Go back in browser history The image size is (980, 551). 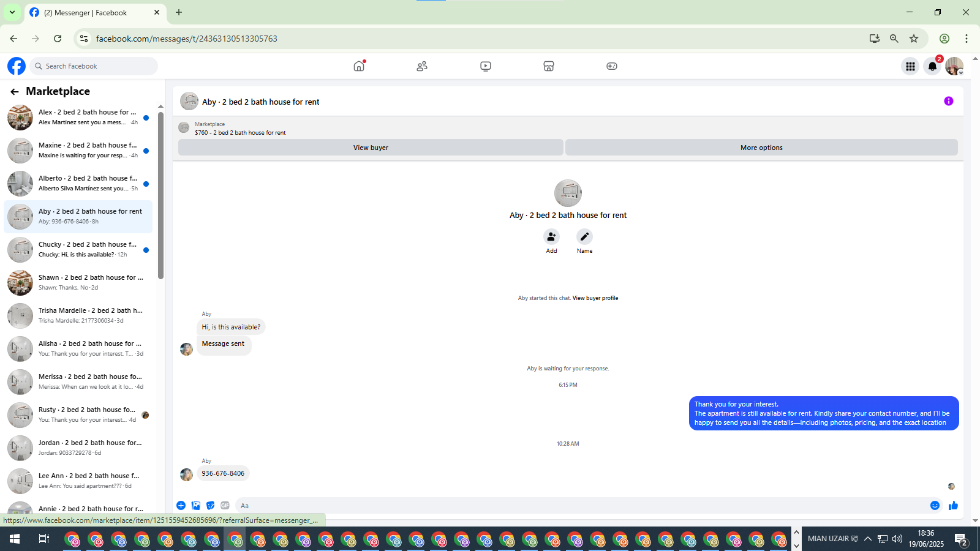(13, 39)
